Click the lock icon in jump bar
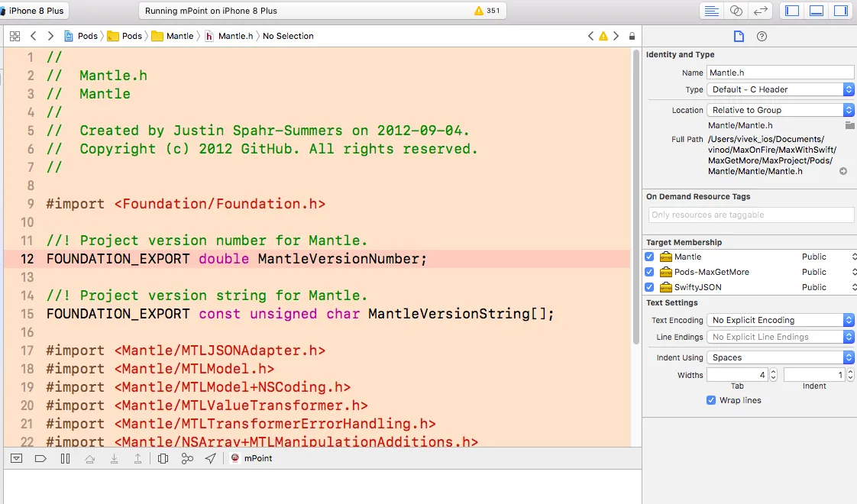This screenshot has width=857, height=504. tap(632, 36)
